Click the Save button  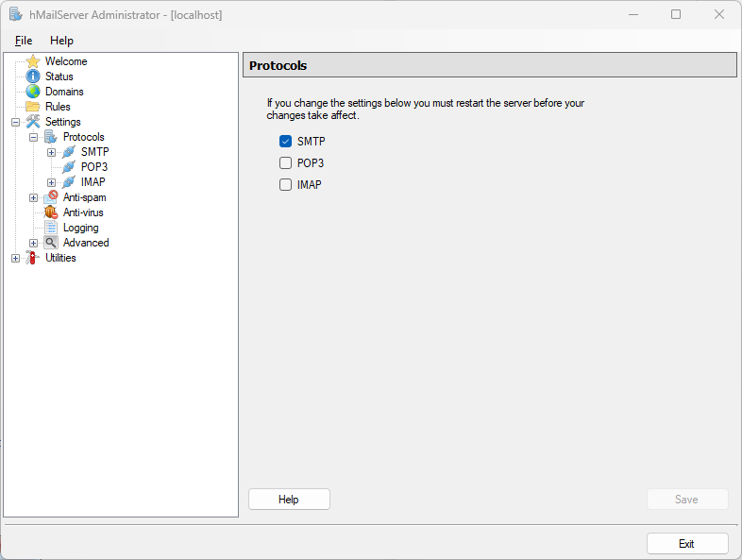coord(687,500)
